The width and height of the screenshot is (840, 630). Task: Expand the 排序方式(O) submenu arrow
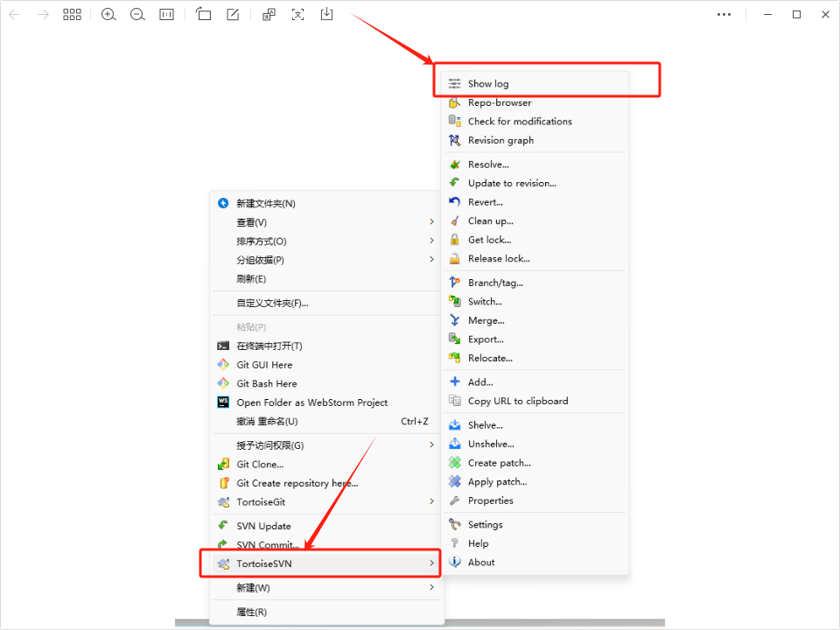coord(431,241)
